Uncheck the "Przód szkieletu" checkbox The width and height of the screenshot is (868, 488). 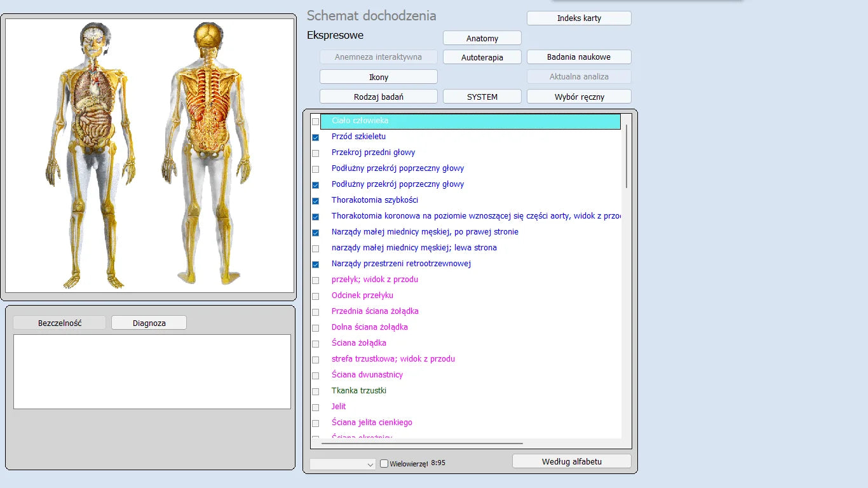point(316,137)
